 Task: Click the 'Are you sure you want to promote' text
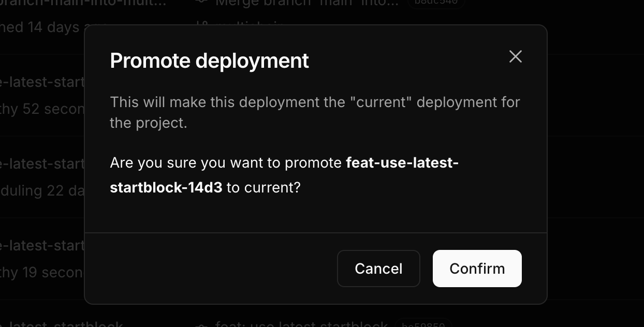click(x=226, y=163)
